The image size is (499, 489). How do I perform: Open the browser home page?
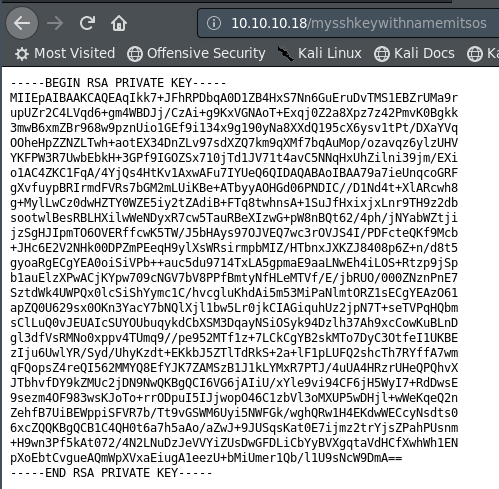(x=119, y=23)
